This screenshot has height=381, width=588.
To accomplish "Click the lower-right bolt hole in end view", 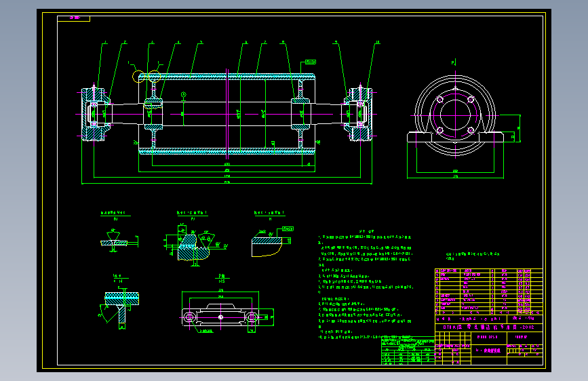I will [471, 130].
